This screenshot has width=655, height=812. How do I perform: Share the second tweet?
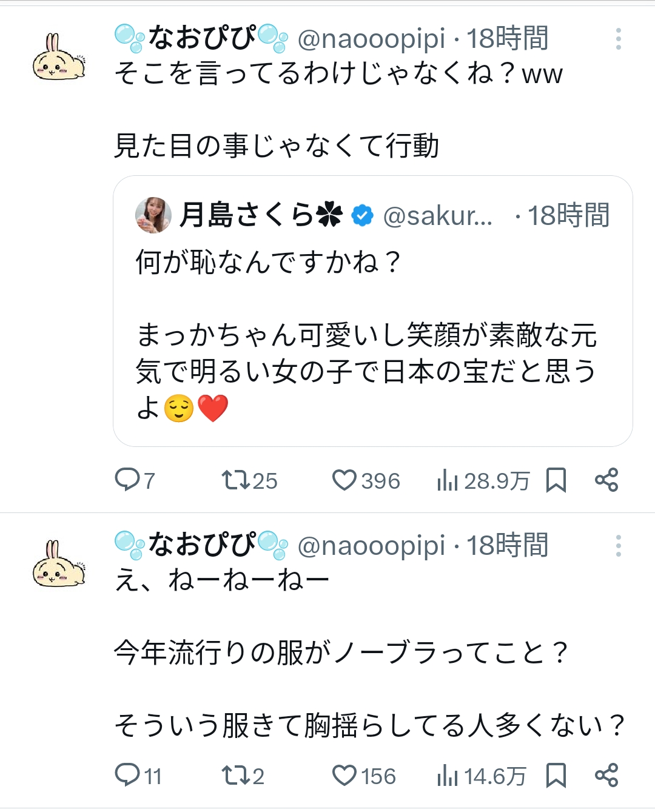[x=606, y=775]
